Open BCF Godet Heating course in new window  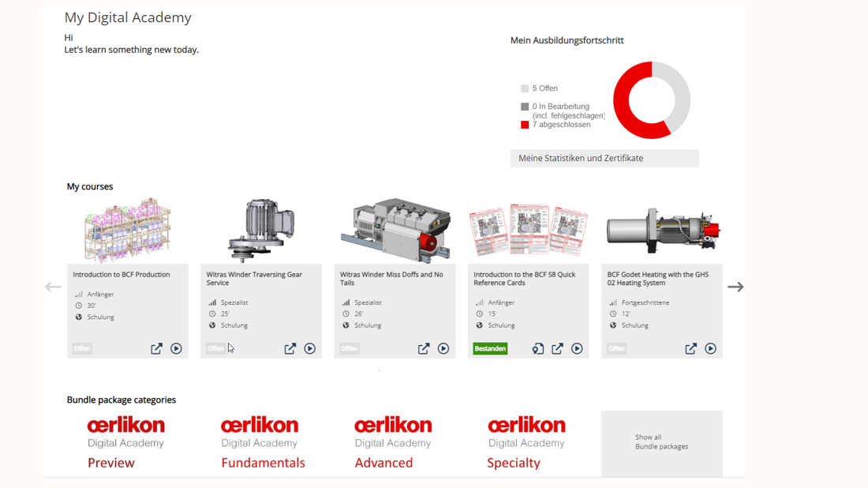[x=690, y=348]
